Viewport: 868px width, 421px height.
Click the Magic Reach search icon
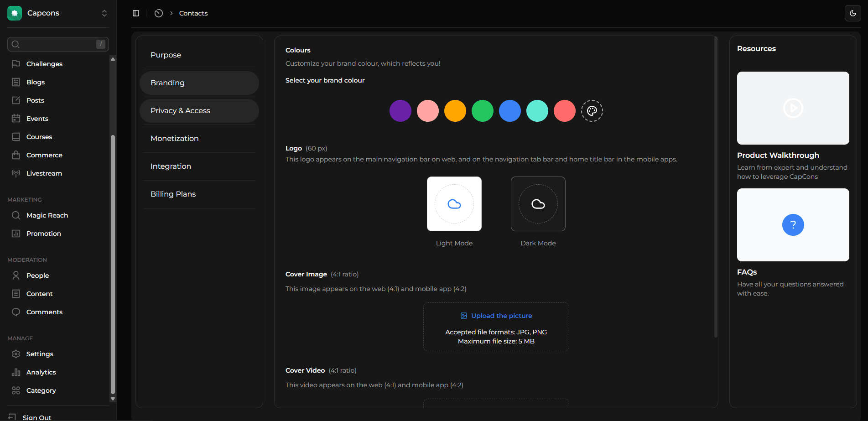[x=16, y=215]
